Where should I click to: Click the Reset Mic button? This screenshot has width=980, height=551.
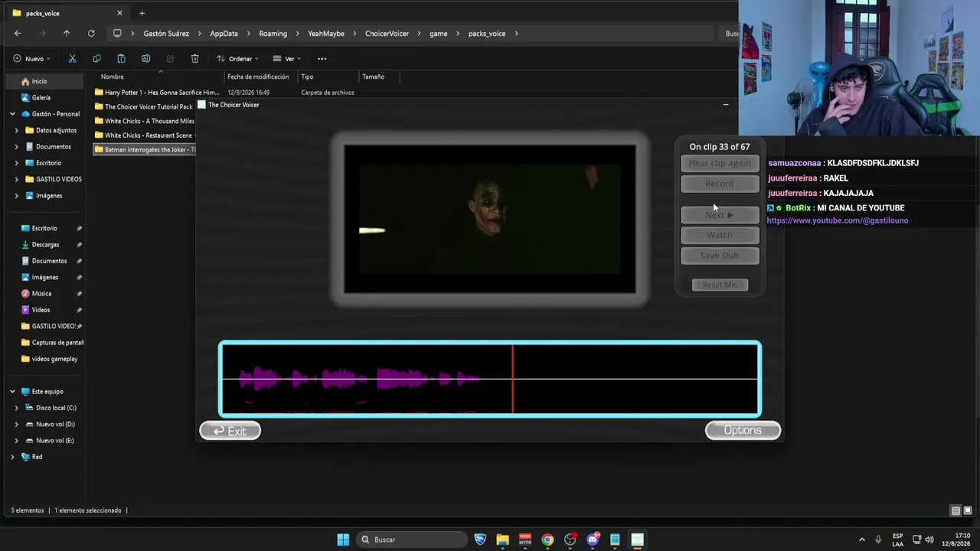(720, 285)
